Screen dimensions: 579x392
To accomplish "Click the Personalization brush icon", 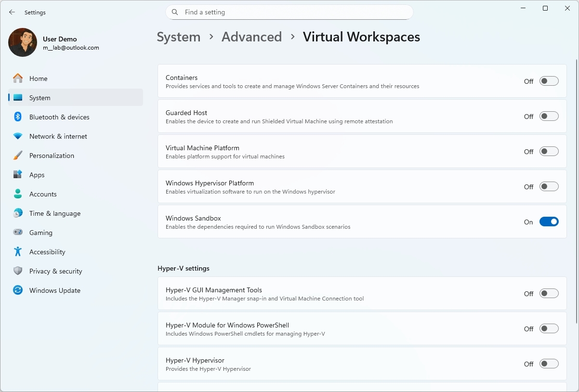I will click(18, 156).
